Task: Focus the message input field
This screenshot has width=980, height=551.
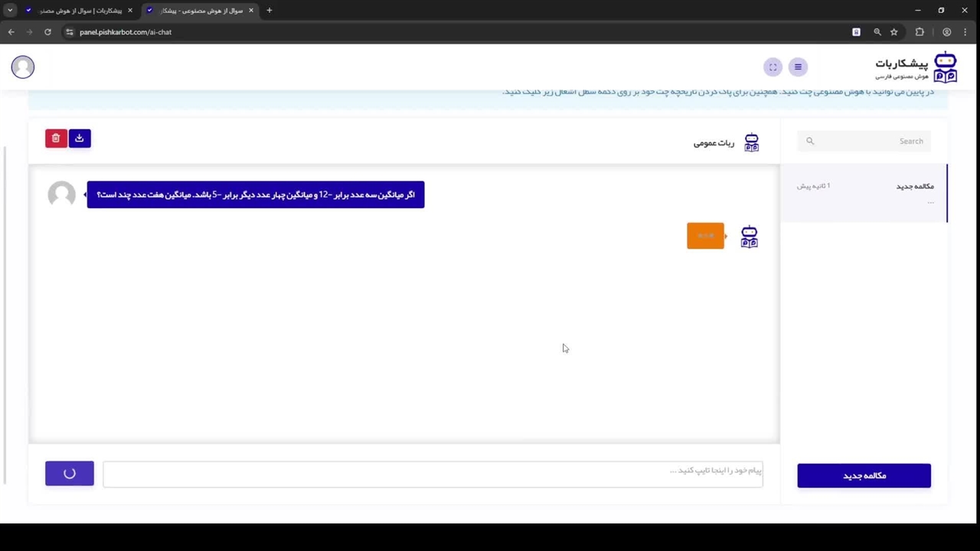Action: click(x=433, y=474)
